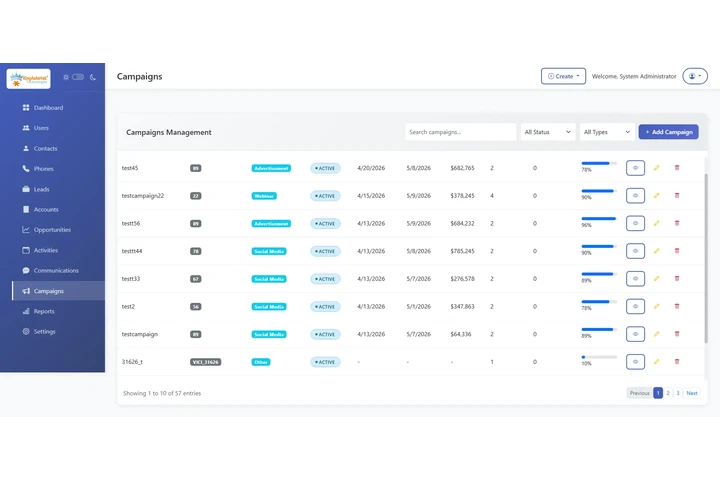Image resolution: width=720 pixels, height=480 pixels.
Task: Click the pencil icon for testt56
Action: 657,223
